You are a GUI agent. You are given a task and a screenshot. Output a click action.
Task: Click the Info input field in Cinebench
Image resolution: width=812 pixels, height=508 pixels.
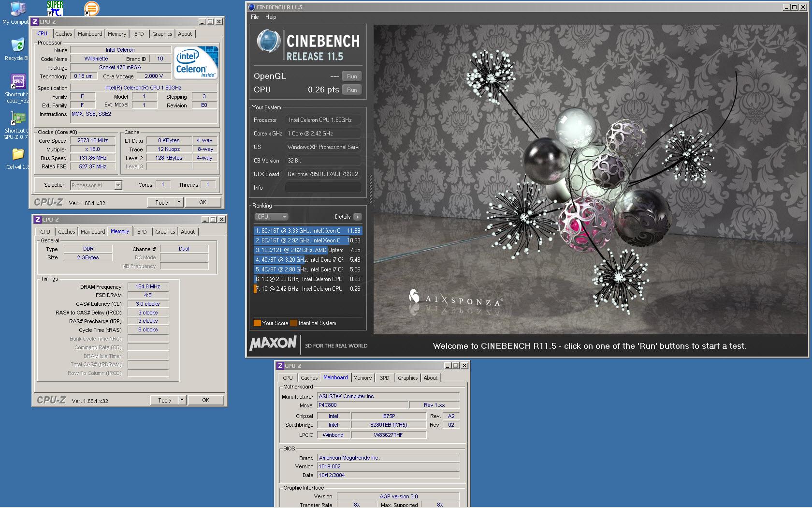[x=323, y=188]
